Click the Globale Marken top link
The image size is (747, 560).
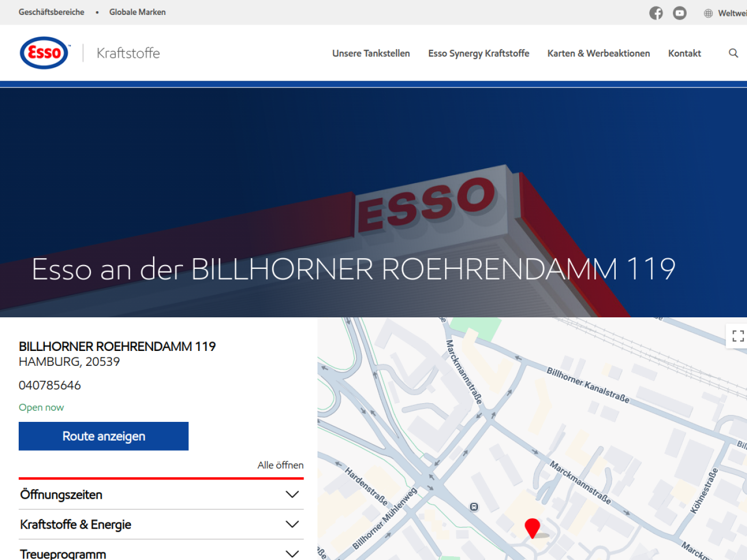[137, 12]
